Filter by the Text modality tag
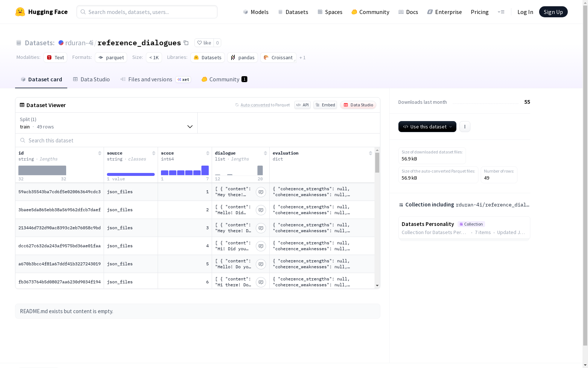The height and width of the screenshot is (368, 588). (55, 57)
